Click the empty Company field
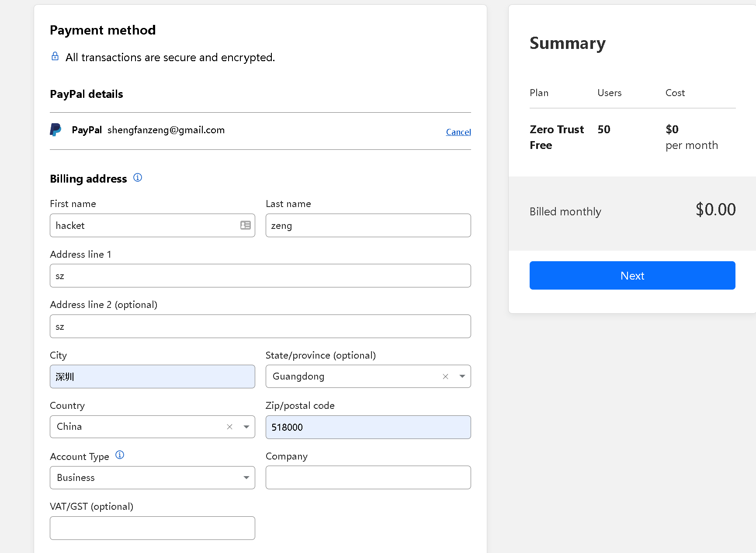This screenshot has height=553, width=756. (x=368, y=477)
